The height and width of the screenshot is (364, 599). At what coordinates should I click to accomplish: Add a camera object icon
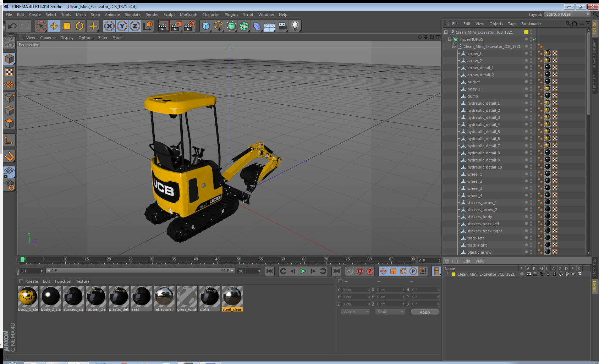click(282, 26)
